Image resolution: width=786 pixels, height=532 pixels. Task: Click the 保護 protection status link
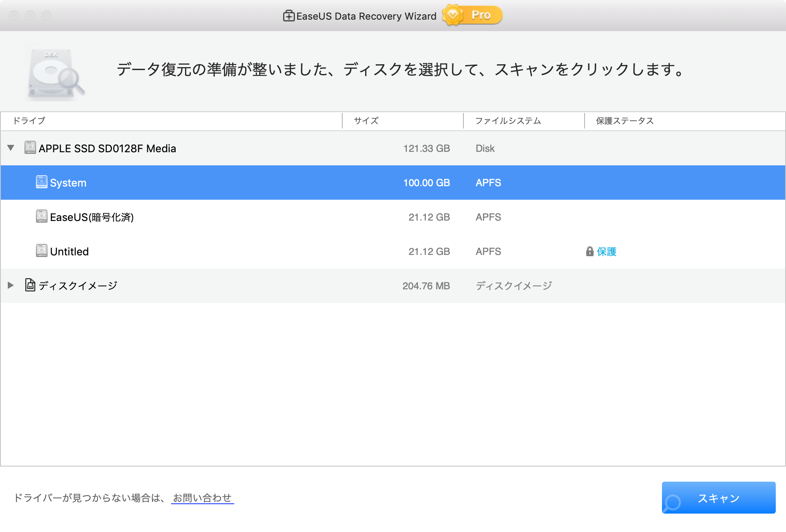click(606, 252)
